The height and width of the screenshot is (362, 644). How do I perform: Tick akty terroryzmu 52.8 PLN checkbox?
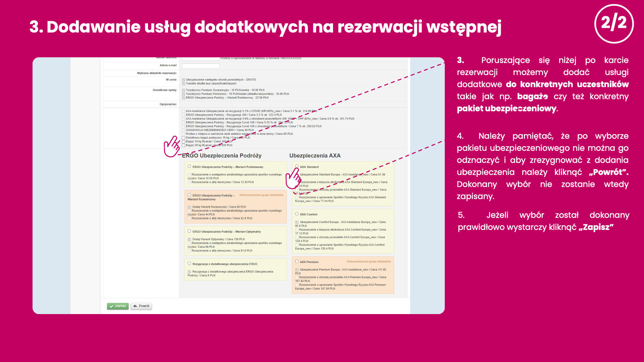pos(189,219)
